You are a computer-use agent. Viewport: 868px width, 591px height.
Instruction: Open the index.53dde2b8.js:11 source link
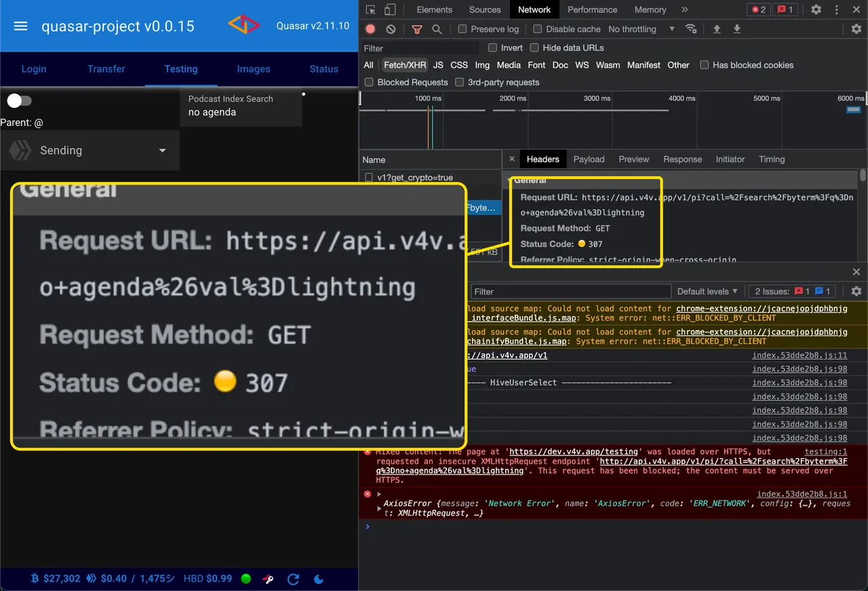(800, 356)
